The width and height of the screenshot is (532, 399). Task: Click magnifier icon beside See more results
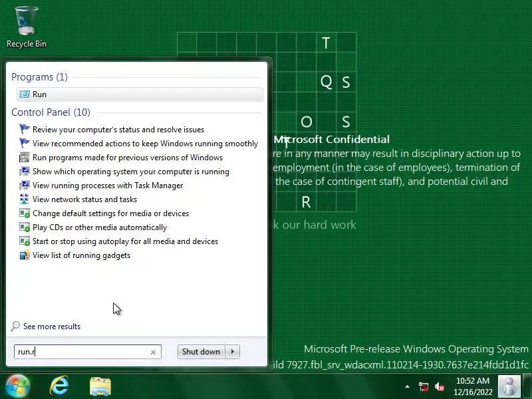point(15,326)
